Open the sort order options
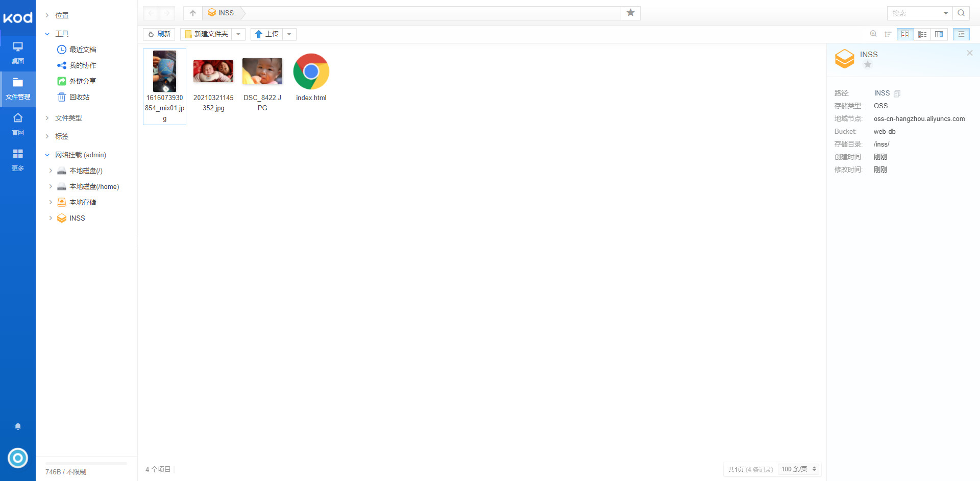 888,34
